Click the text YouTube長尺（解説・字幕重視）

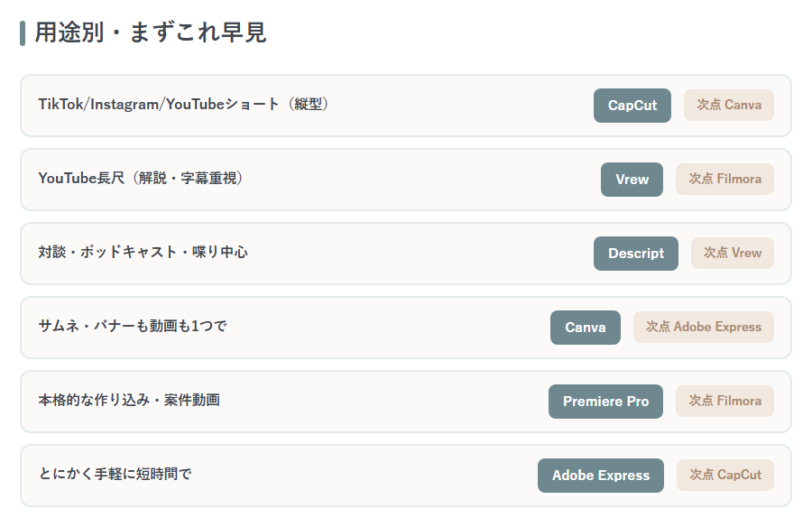click(x=141, y=179)
